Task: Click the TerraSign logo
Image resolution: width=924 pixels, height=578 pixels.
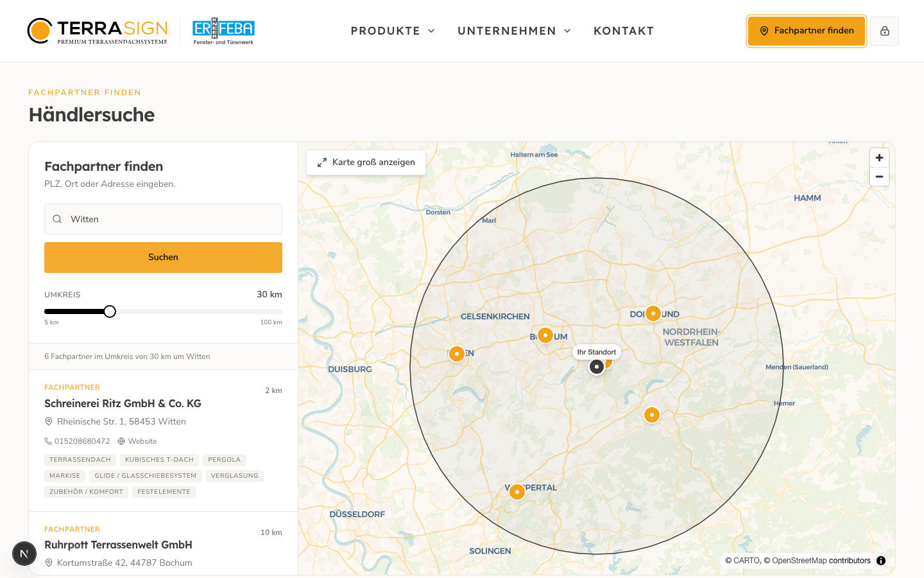Action: [98, 31]
